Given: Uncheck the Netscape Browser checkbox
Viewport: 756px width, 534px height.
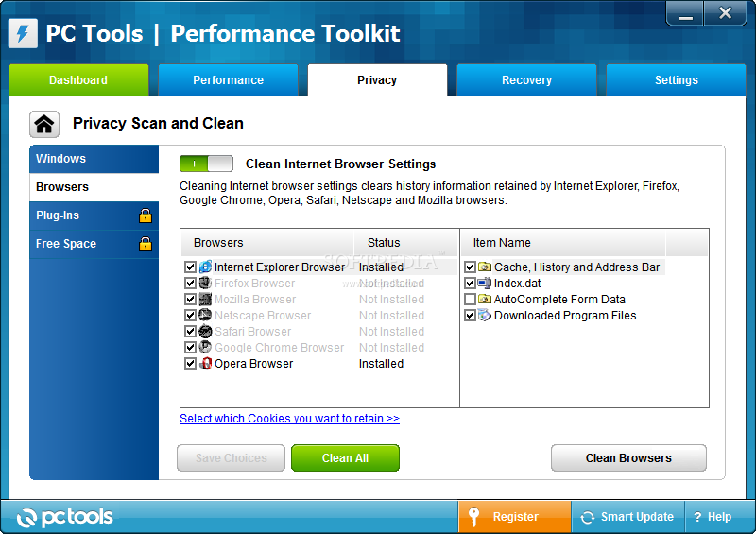Looking at the screenshot, I should click(191, 315).
